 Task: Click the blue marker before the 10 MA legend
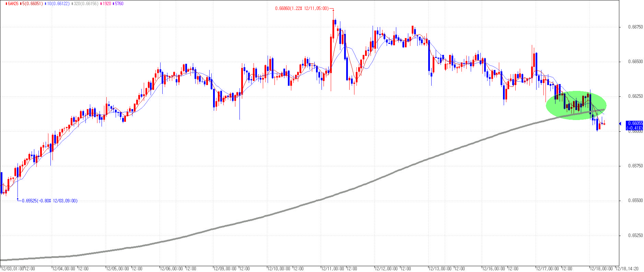point(46,4)
